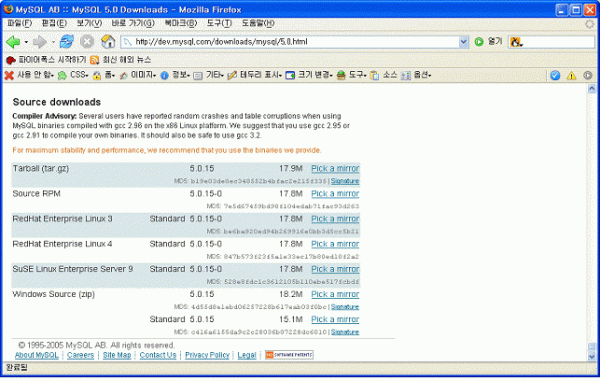
Task: Click the scrollbar down arrow
Action: coord(592,357)
